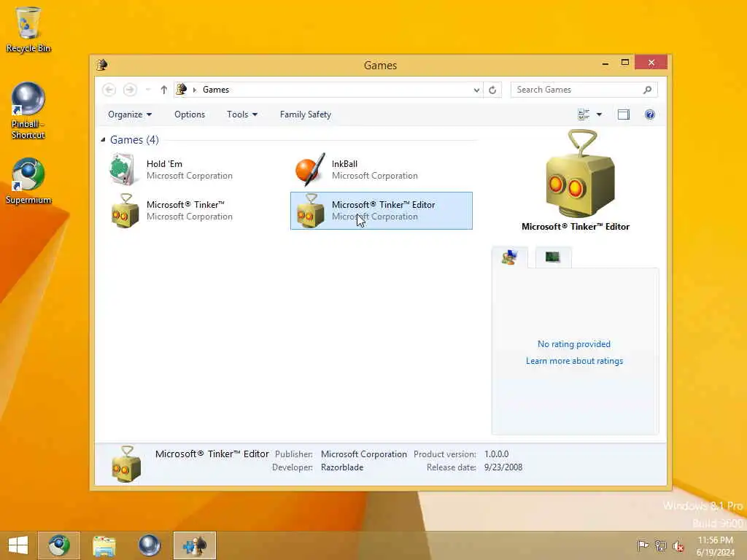Click the Forward navigation arrow
The height and width of the screenshot is (560, 747).
coord(130,90)
